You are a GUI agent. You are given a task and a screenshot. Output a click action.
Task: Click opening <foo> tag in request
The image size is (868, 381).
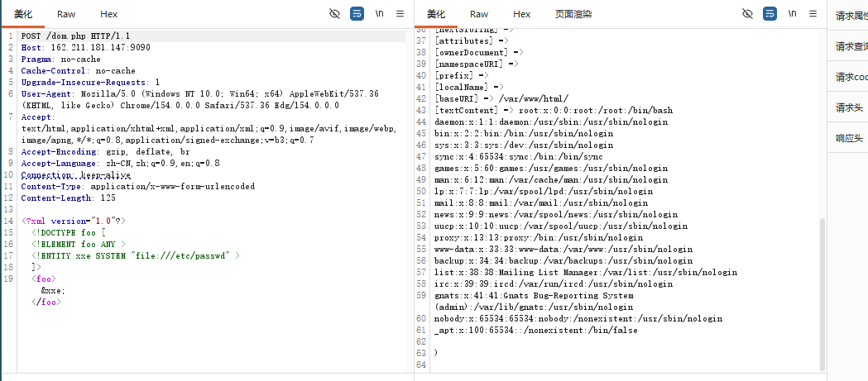[44, 279]
